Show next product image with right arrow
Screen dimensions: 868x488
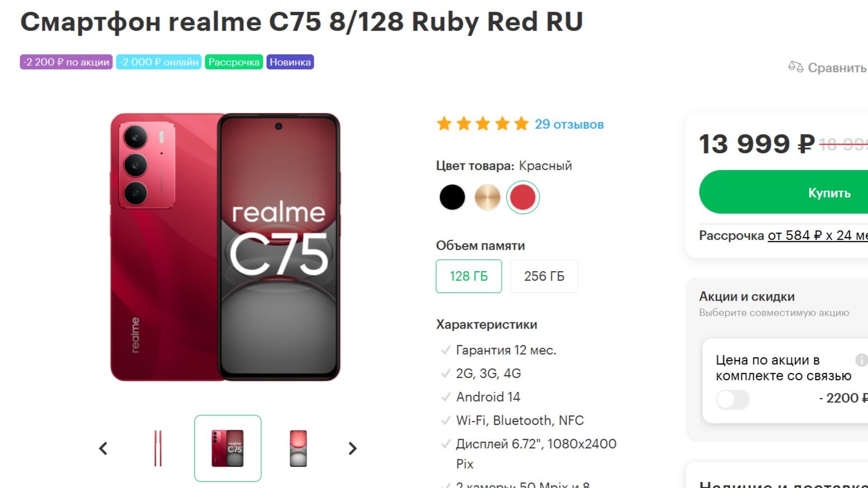tap(352, 448)
